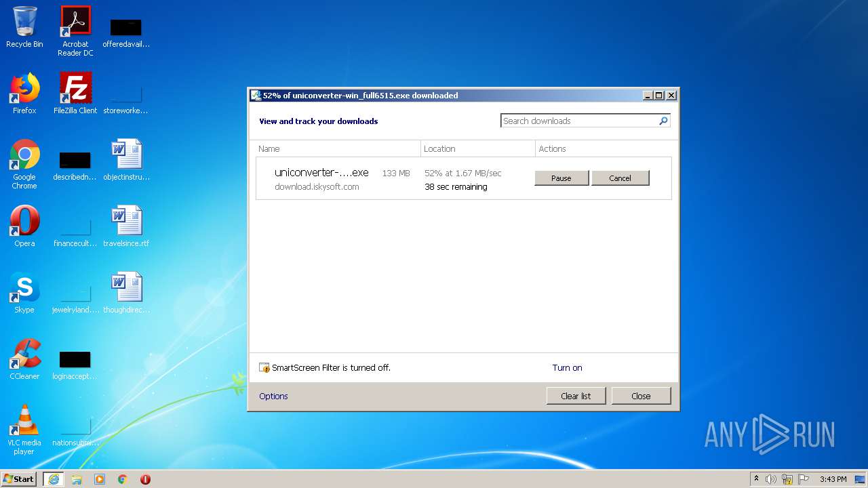Click '38 sec remaining' text

456,186
